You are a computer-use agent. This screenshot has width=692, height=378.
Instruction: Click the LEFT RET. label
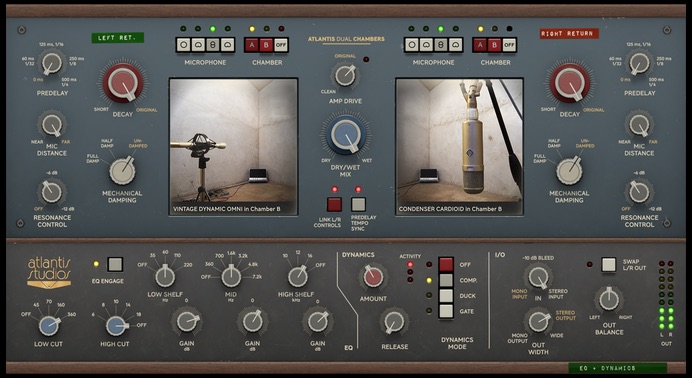tap(117, 38)
